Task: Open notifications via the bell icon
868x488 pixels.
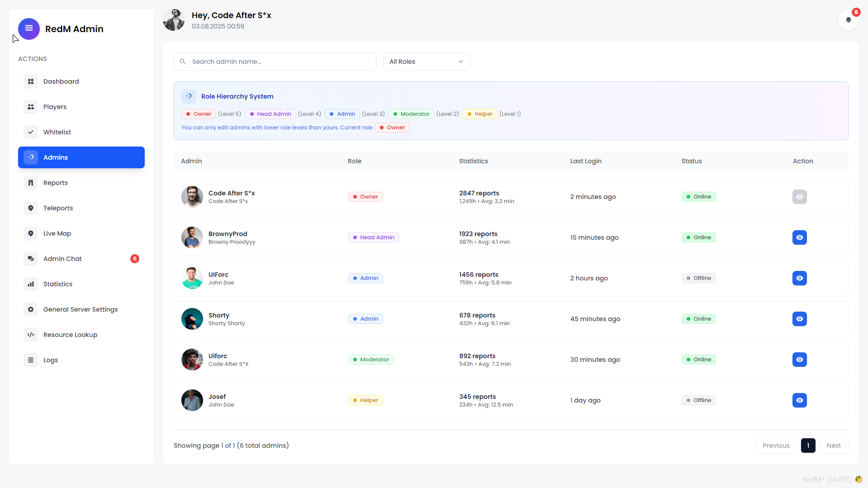Action: point(848,20)
